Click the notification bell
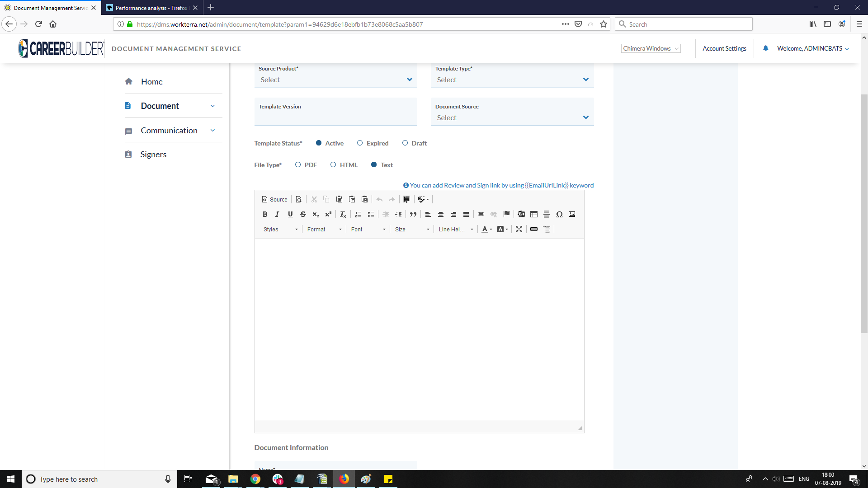 point(766,48)
